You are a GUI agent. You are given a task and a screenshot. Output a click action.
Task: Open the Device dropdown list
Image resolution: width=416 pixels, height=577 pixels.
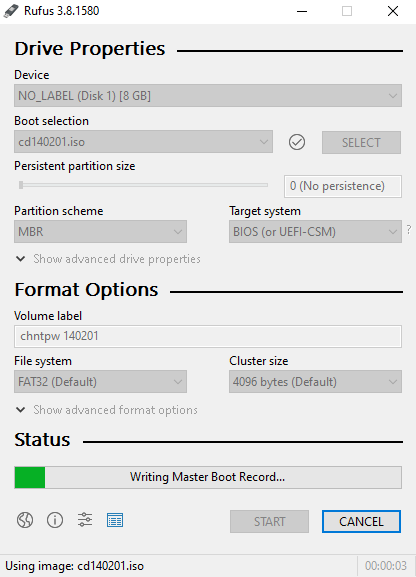208,96
